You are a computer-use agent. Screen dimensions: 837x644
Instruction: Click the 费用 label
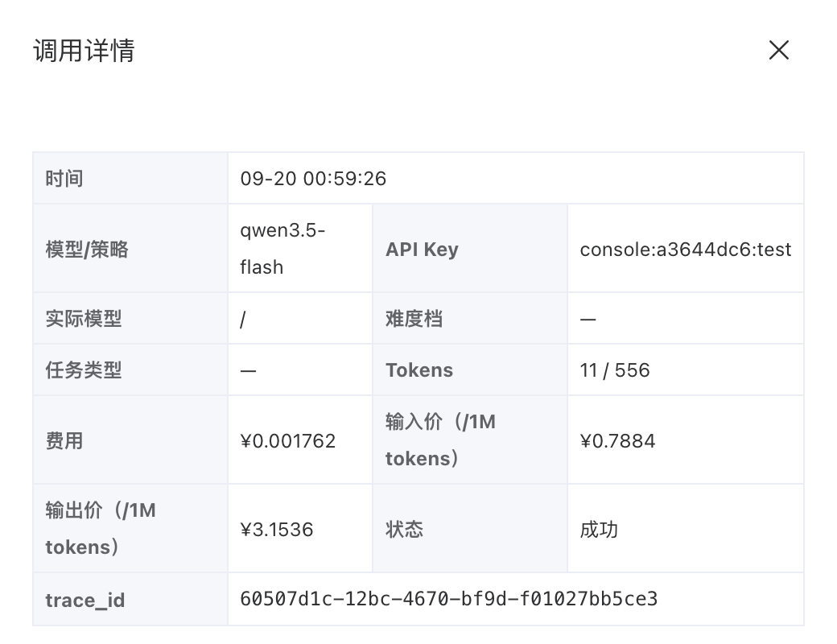pos(64,441)
